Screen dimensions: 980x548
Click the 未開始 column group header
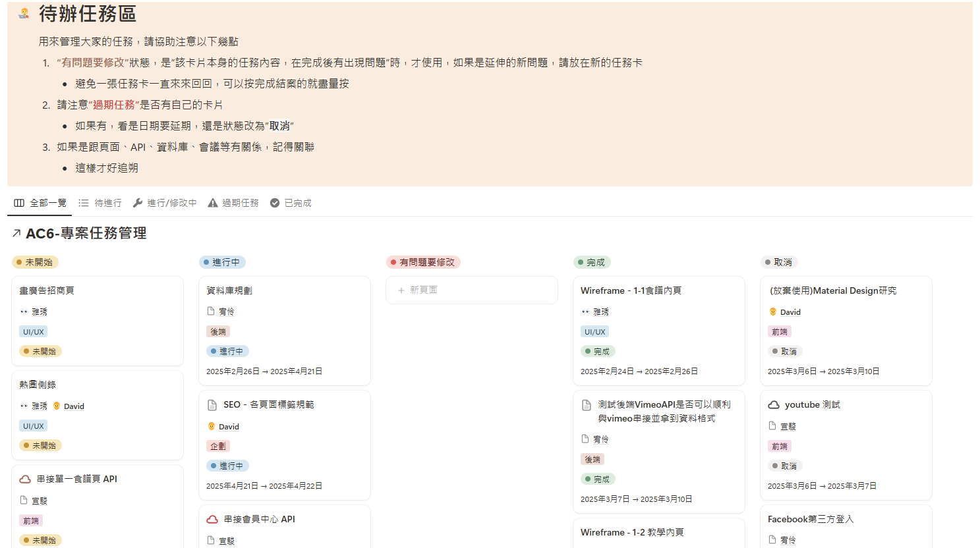pyautogui.click(x=36, y=262)
